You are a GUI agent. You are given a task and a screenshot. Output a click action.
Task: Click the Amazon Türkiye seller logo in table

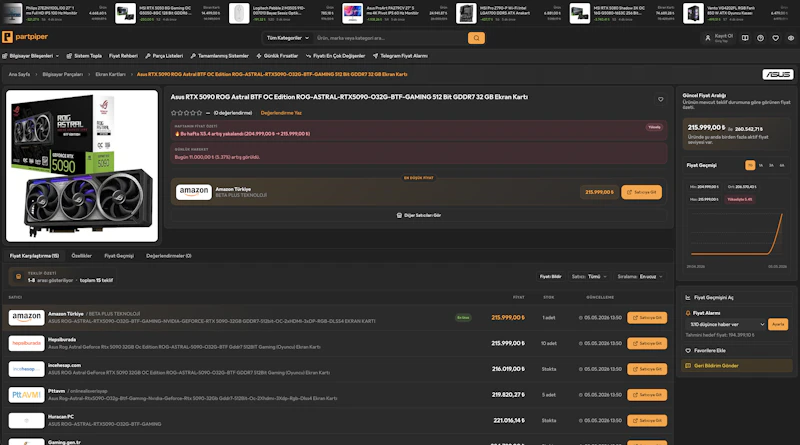tap(27, 317)
